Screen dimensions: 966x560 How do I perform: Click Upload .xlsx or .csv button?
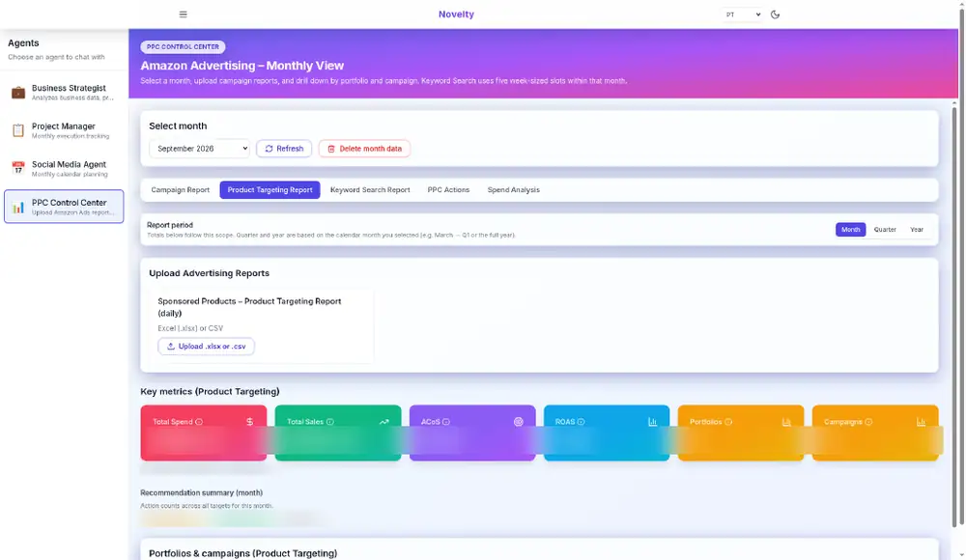206,347
